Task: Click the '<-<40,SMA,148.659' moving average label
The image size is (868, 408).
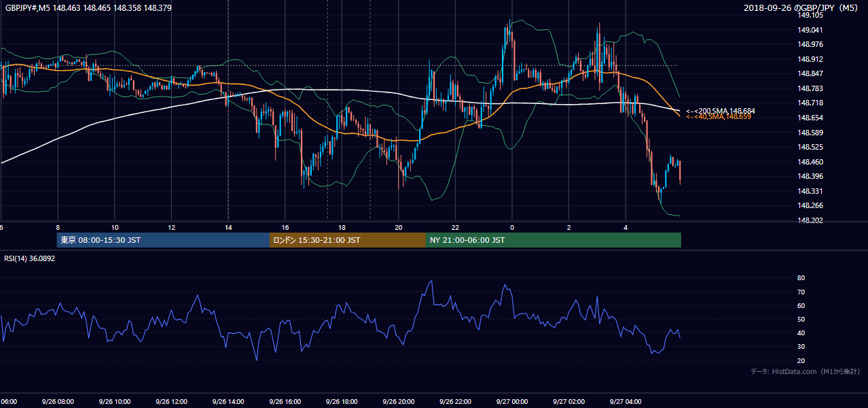Action: coord(719,117)
